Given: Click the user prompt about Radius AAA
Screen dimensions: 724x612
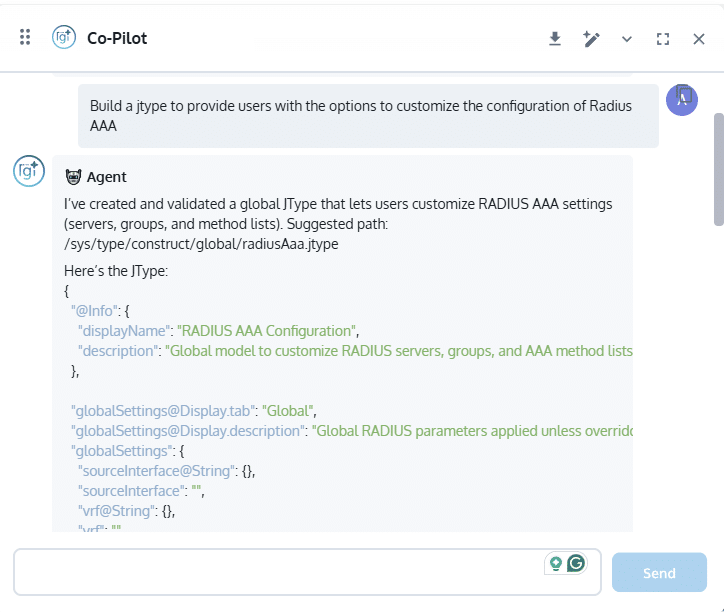Looking at the screenshot, I should coord(360,116).
